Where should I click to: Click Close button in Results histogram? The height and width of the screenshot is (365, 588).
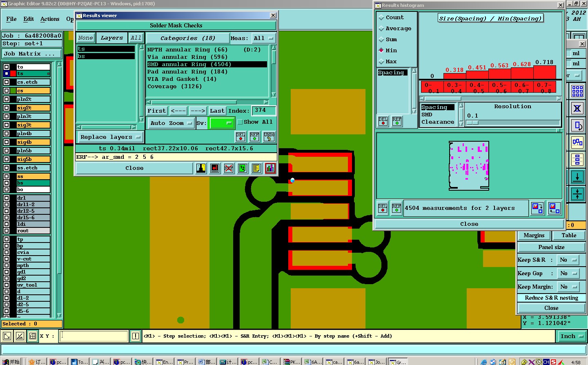click(469, 224)
